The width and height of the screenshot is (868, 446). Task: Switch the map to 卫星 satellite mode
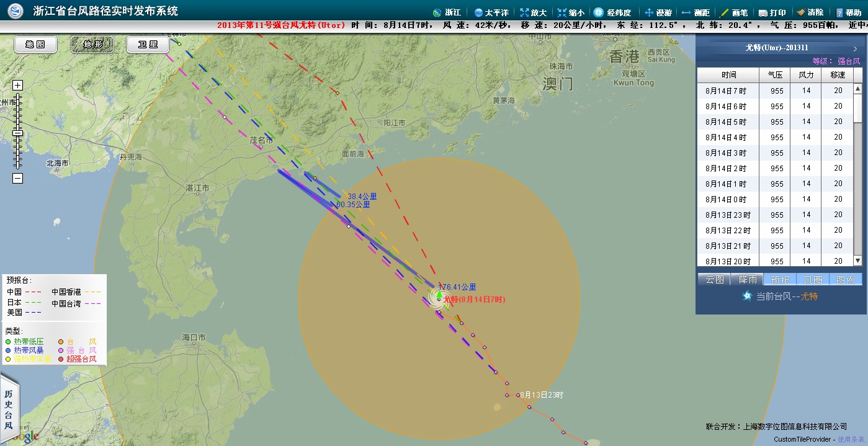(148, 45)
